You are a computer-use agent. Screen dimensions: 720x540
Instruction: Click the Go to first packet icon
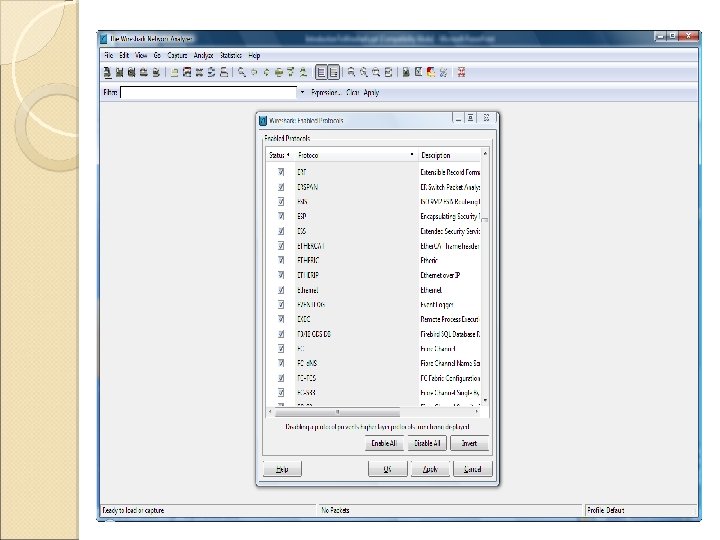point(291,73)
